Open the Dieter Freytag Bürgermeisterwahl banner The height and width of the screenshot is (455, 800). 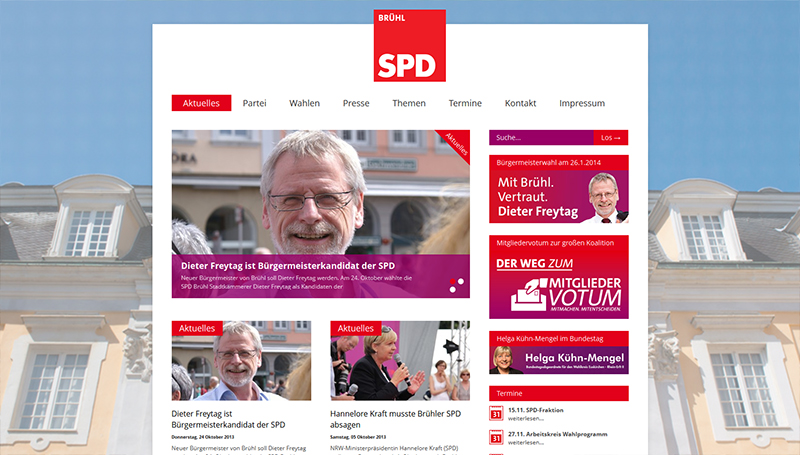[x=559, y=189]
